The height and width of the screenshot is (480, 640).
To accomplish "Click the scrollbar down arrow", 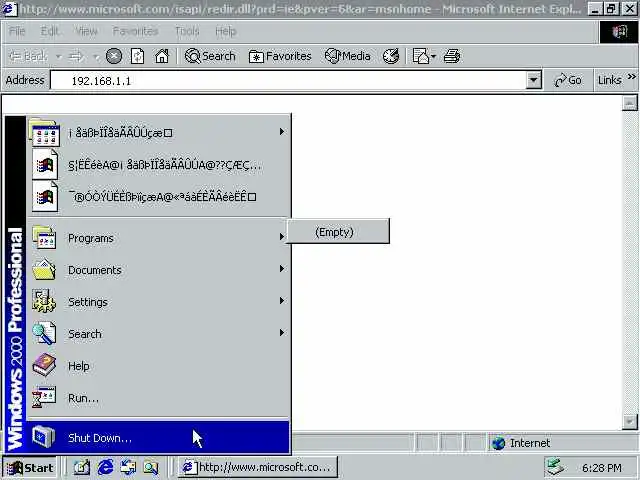I will click(x=629, y=422).
